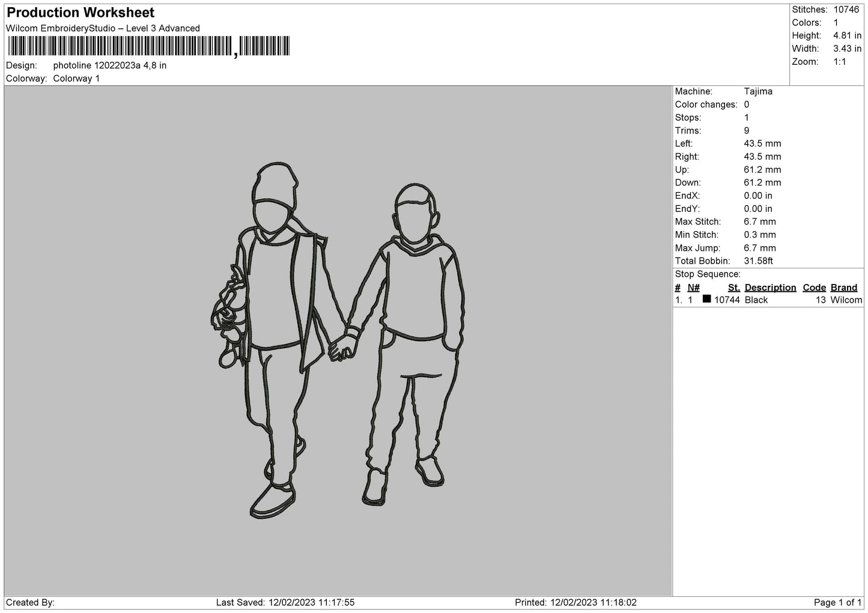Click the Black thread description

pos(756,300)
